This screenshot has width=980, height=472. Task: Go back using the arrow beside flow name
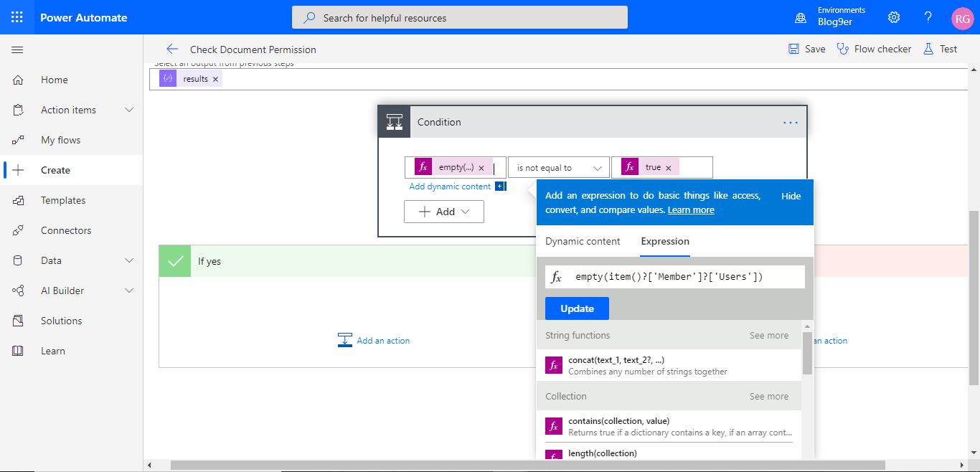point(171,49)
